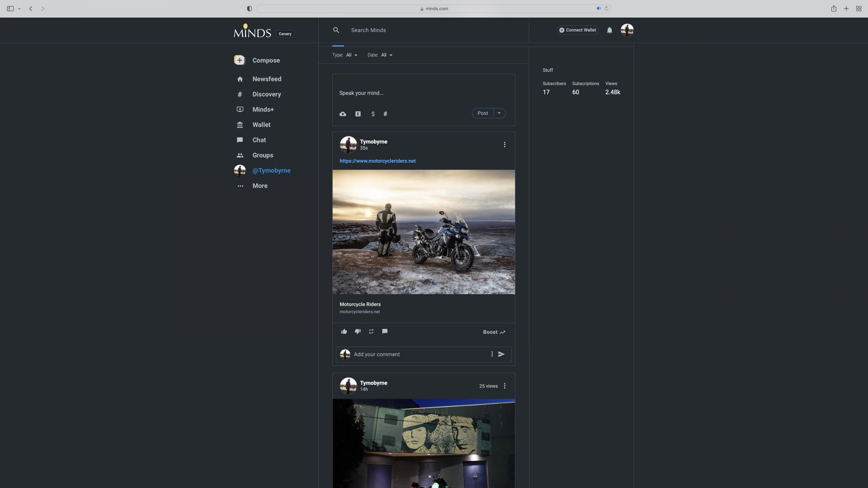Click the Connect Wallet button
The image size is (868, 488).
[577, 30]
